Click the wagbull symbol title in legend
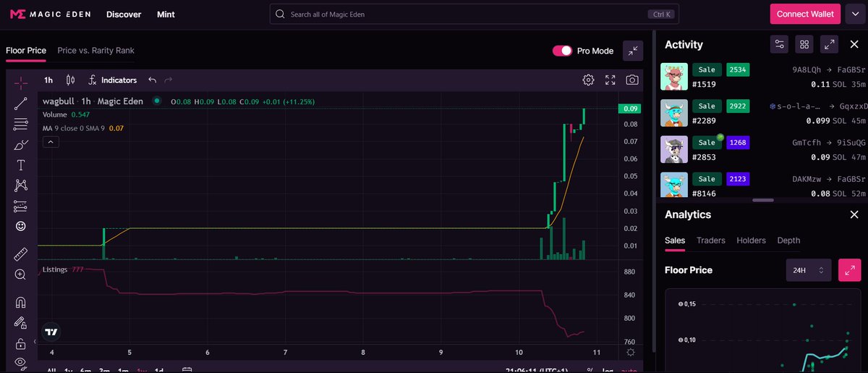868x373 pixels. pos(93,101)
